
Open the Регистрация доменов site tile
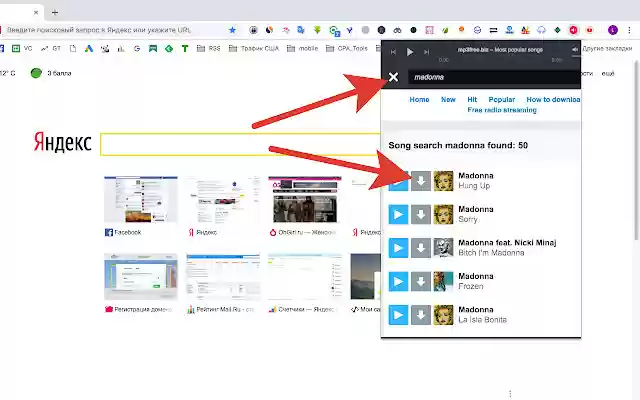141,283
